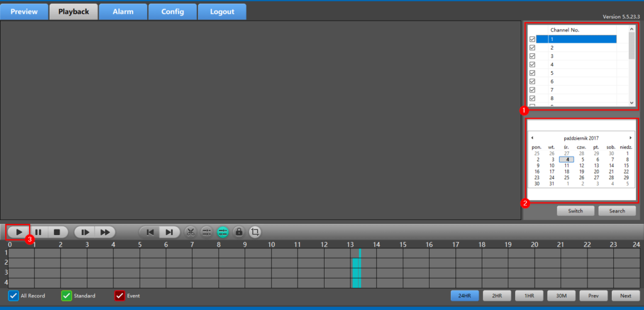Toggle the Event checkbox

pos(119,296)
